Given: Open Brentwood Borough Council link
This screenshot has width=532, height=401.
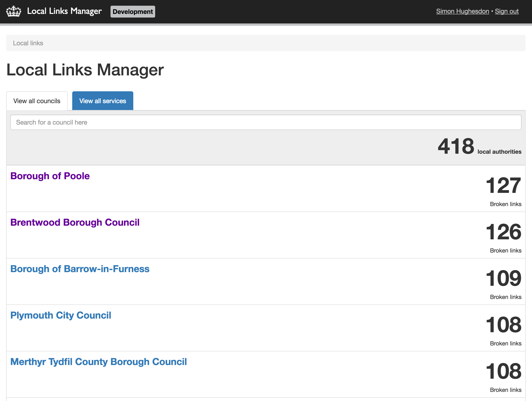Looking at the screenshot, I should (x=75, y=222).
